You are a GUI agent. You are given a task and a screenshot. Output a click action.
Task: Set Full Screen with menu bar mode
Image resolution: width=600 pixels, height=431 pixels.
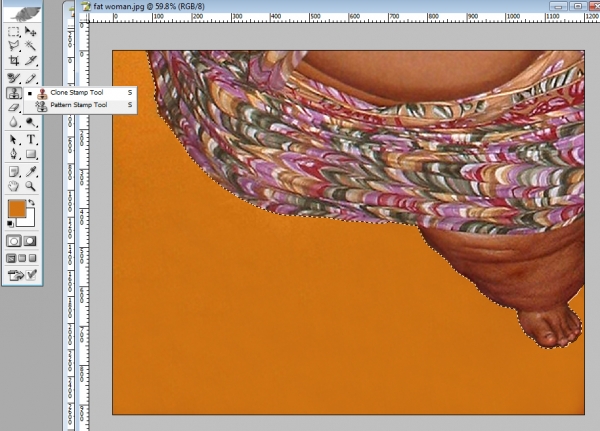(x=22, y=258)
